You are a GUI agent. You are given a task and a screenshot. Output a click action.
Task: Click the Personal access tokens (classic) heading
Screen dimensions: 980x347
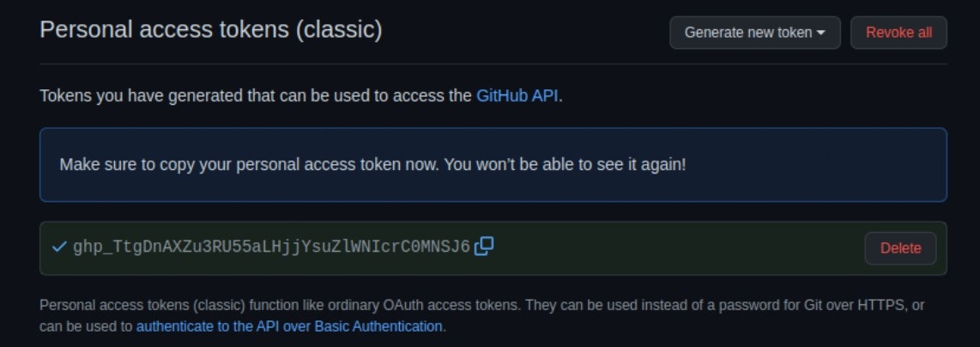pyautogui.click(x=210, y=30)
